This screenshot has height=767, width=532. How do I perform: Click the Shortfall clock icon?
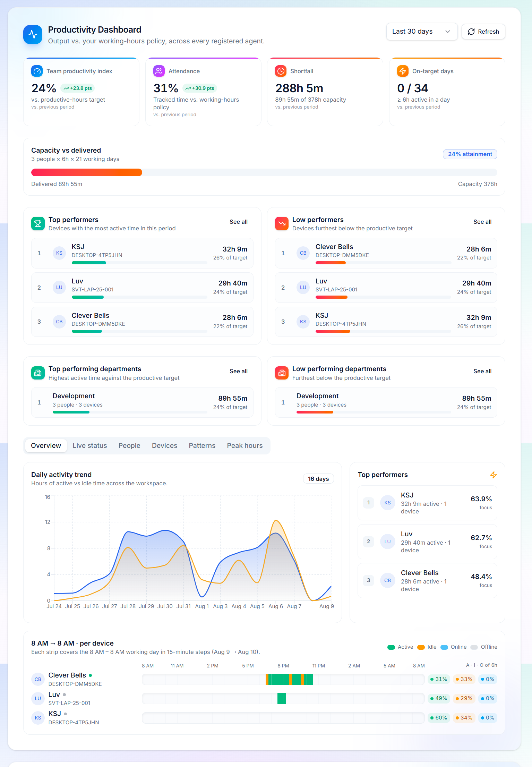[x=281, y=71]
